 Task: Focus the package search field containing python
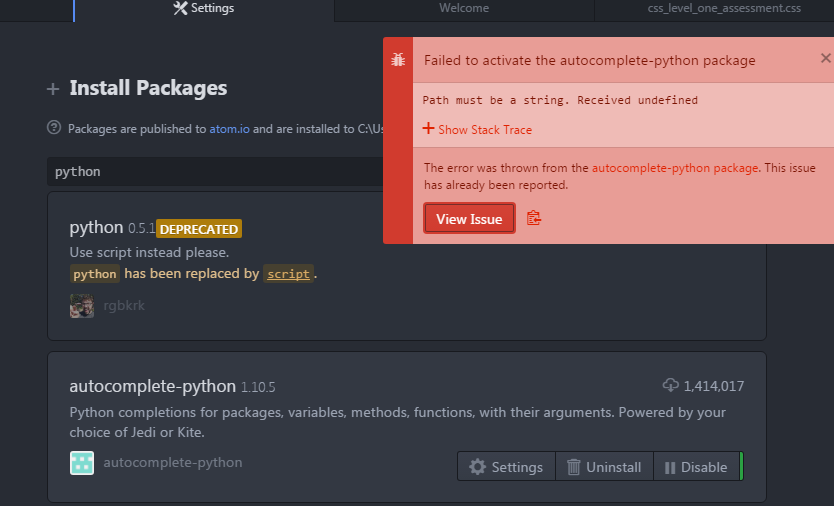pos(215,172)
